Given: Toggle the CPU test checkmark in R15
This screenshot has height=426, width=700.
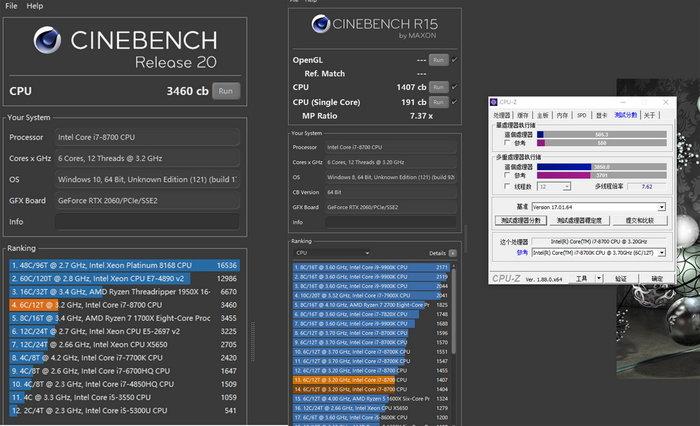Looking at the screenshot, I should coord(454,87).
